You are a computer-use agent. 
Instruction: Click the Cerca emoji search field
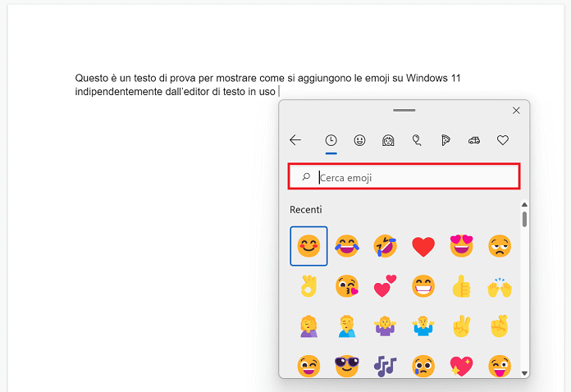pyautogui.click(x=404, y=177)
